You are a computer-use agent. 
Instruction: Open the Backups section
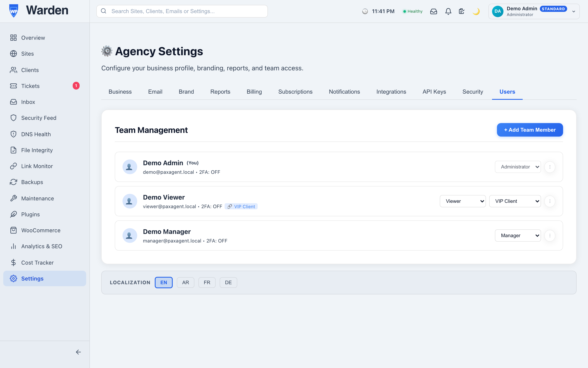pyautogui.click(x=45, y=182)
